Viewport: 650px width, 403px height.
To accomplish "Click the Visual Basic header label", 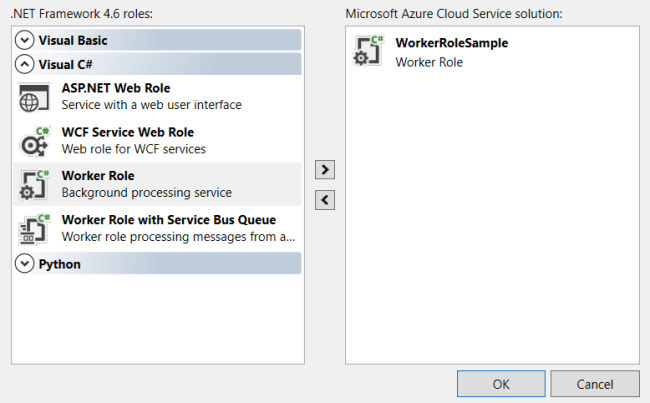I will click(73, 40).
